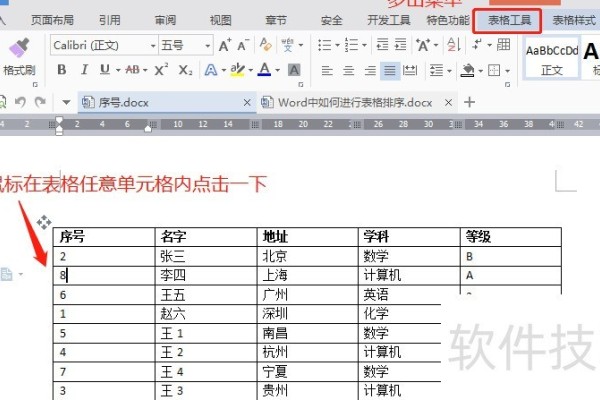Image resolution: width=600 pixels, height=400 pixels.
Task: Align text right
Action: tap(370, 70)
